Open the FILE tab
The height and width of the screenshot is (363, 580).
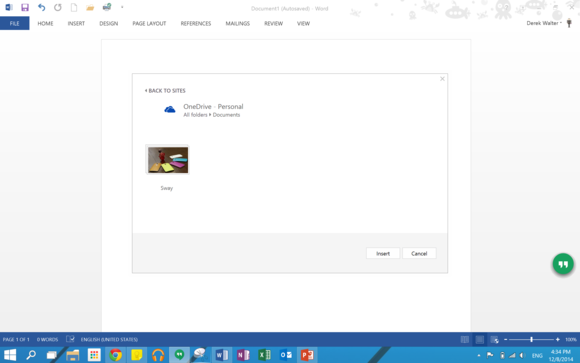coord(14,23)
